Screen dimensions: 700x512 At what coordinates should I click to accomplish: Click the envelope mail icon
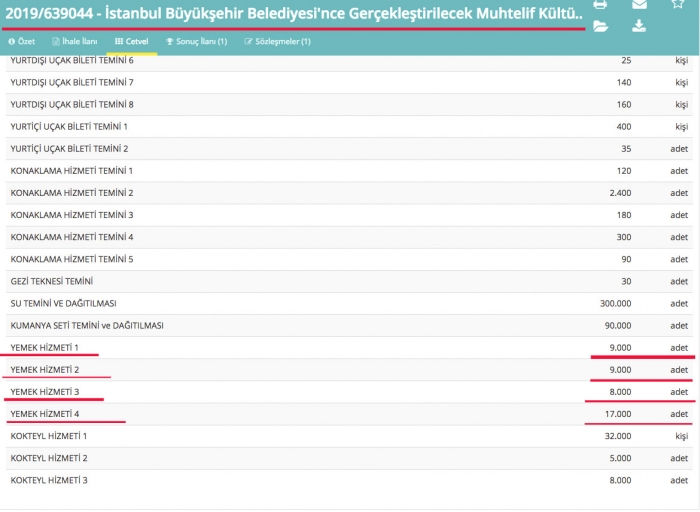point(640,4)
